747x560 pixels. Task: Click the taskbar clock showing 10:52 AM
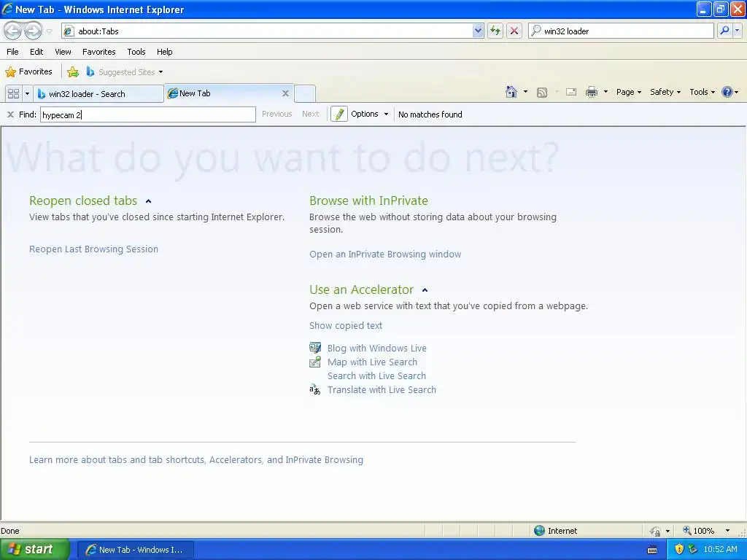[x=720, y=550]
